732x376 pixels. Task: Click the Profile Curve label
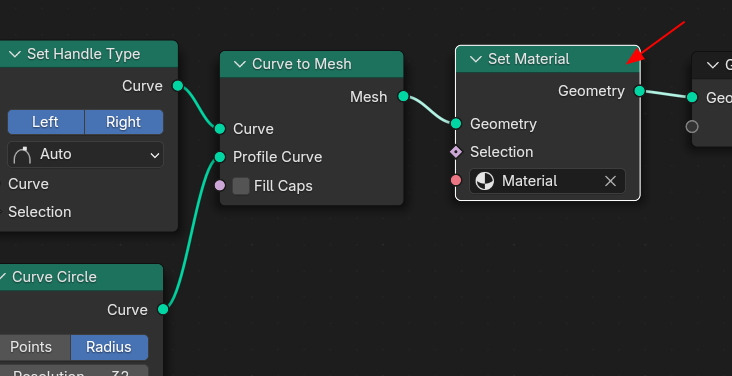(x=277, y=157)
